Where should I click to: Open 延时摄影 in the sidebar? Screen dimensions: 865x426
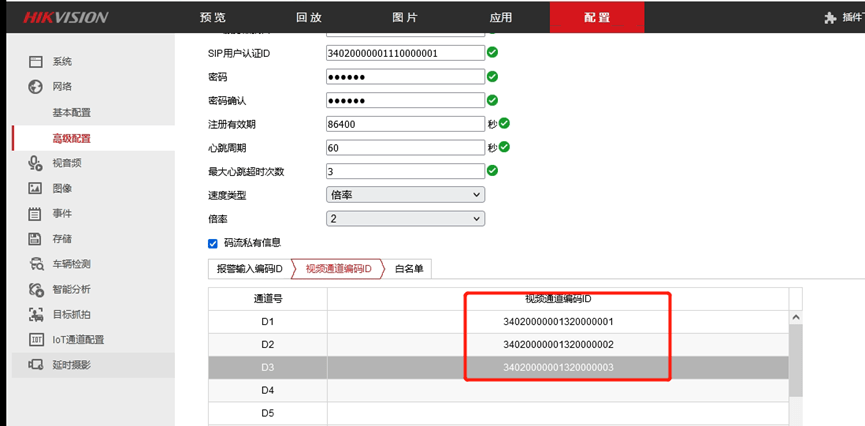(72, 365)
